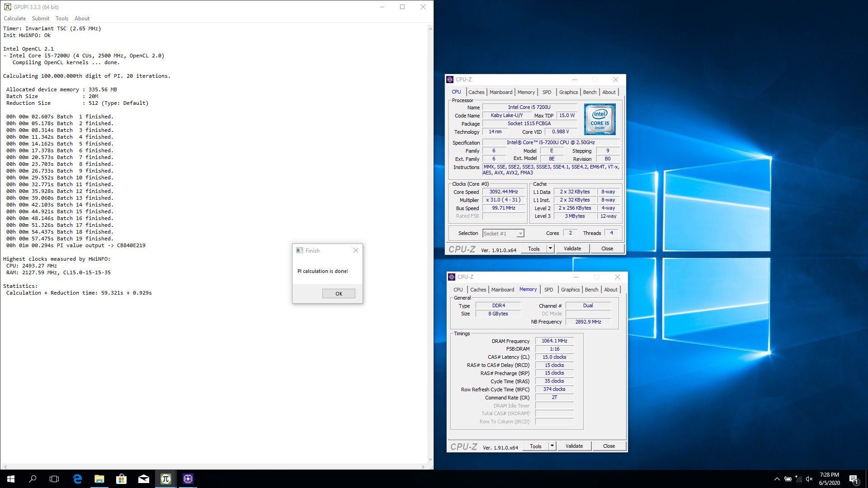Screen dimensions: 868x488
Task: Click Tools button in the lower CPU-Z window
Action: 536,446
